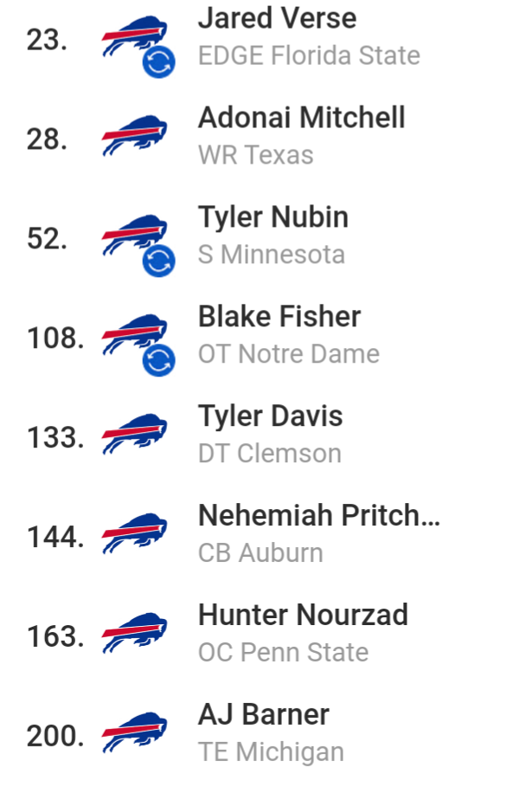532x787 pixels.
Task: Click pick number 200
Action: coord(55,736)
